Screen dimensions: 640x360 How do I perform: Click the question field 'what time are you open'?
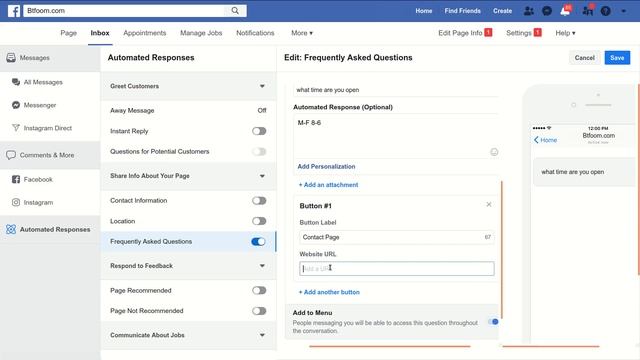pos(396,90)
